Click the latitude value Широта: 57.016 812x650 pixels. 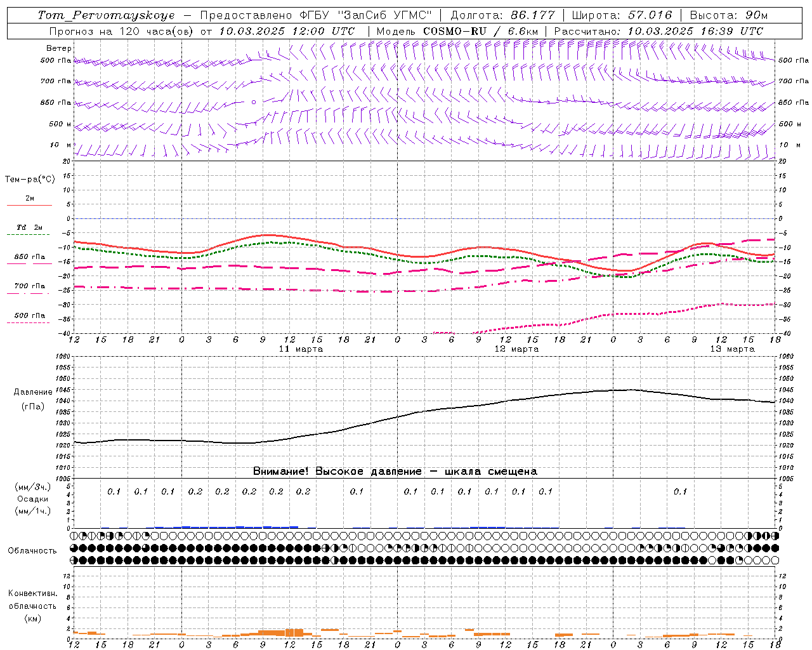(x=622, y=15)
